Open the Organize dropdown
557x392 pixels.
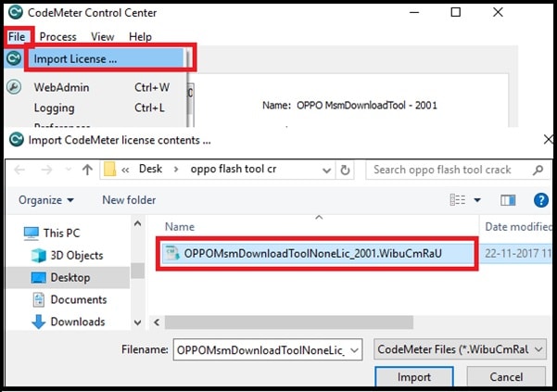pyautogui.click(x=46, y=200)
